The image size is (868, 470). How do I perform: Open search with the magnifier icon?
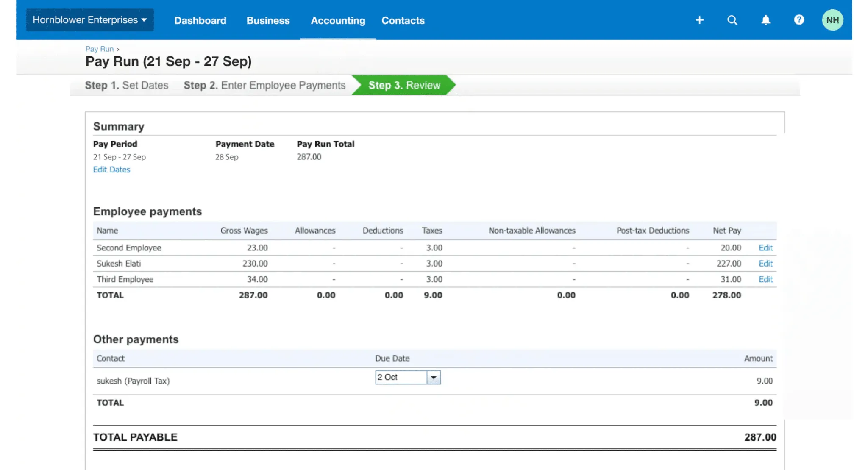[x=732, y=20]
